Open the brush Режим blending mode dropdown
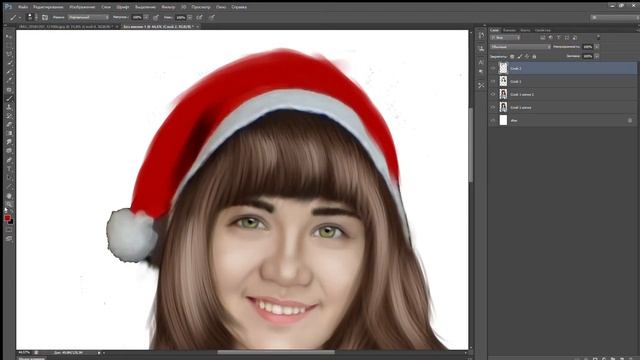Image resolution: width=640 pixels, height=360 pixels. 89,18
